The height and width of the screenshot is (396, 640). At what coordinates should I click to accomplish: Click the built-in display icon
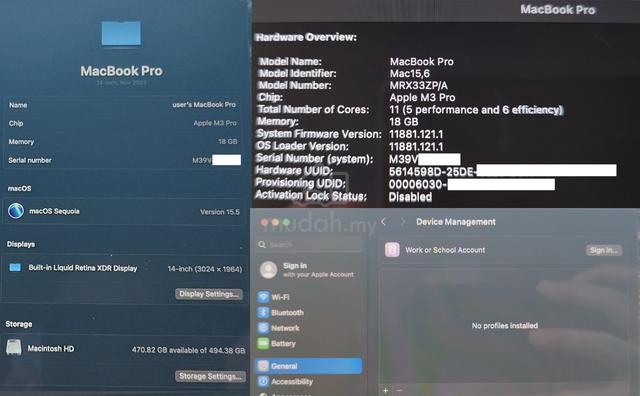click(x=15, y=268)
